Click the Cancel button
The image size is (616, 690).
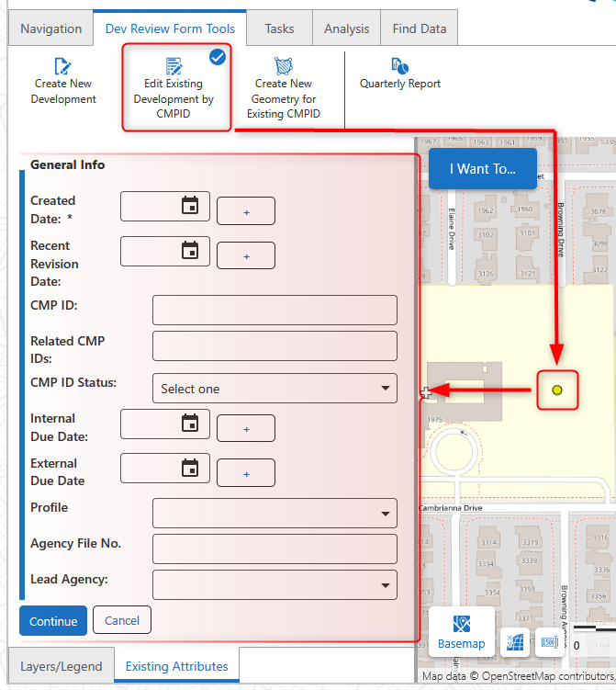pos(121,621)
